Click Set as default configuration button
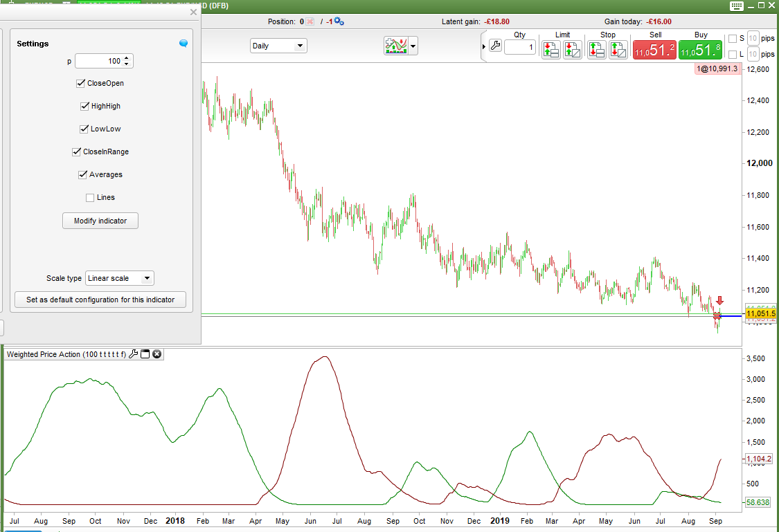The height and width of the screenshot is (532, 779). click(100, 300)
